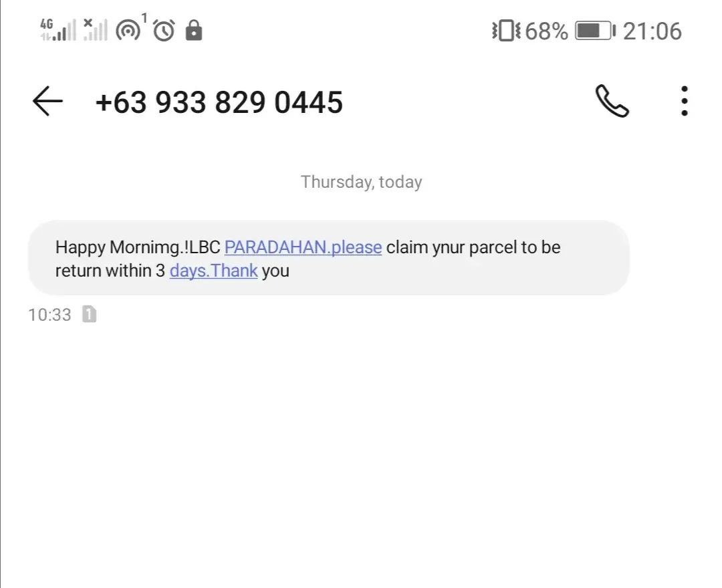This screenshot has width=722, height=588.
Task: Tap the +63 933 829 0445 contact title
Action: coord(219,102)
